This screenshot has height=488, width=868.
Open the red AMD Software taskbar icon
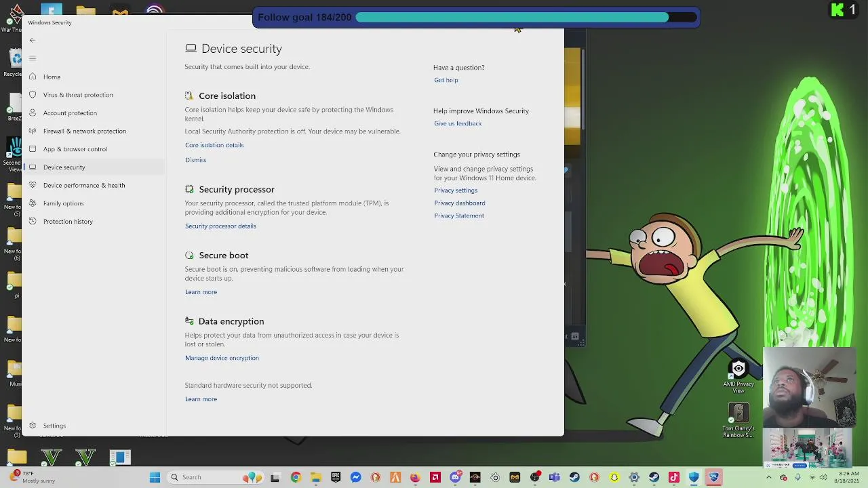(x=435, y=477)
